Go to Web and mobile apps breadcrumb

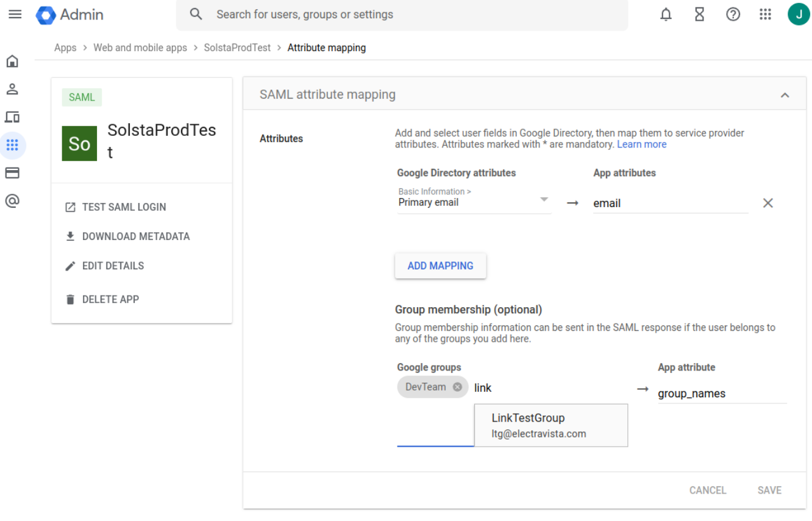(140, 48)
